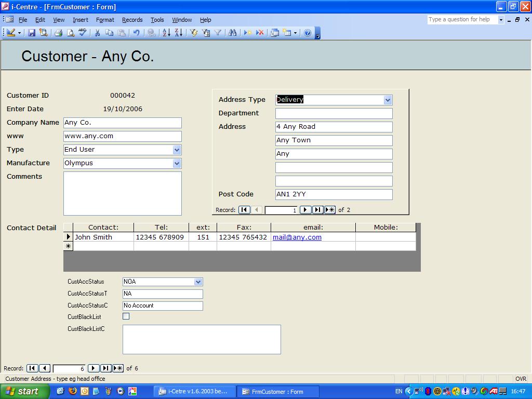The width and height of the screenshot is (532, 399).
Task: Launch Firefox from quick launch
Action: point(73,391)
